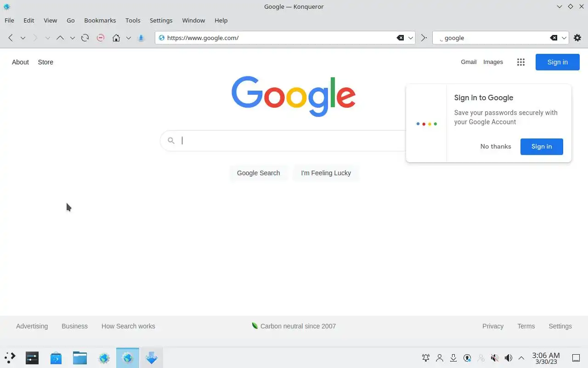588x368 pixels.
Task: Open the clock showing 3:06 AM
Action: coord(546,358)
